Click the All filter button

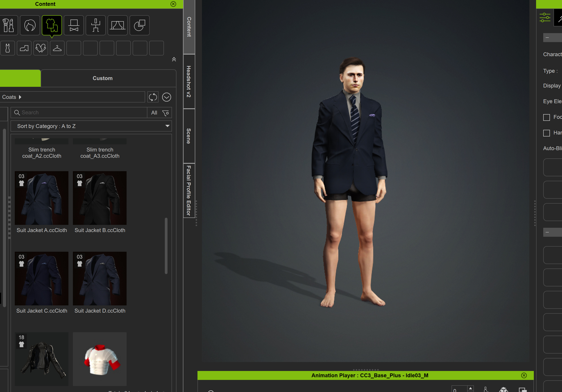point(154,113)
